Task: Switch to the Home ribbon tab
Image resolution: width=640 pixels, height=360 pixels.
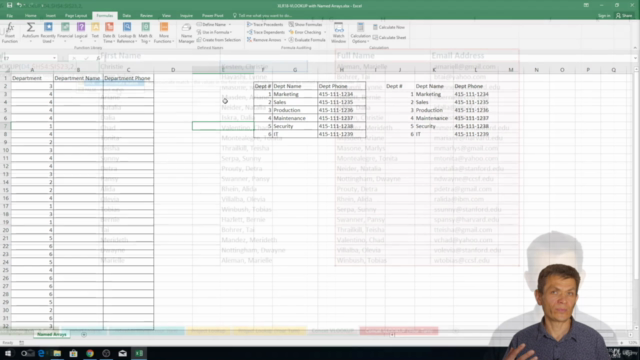Action: pos(31,16)
